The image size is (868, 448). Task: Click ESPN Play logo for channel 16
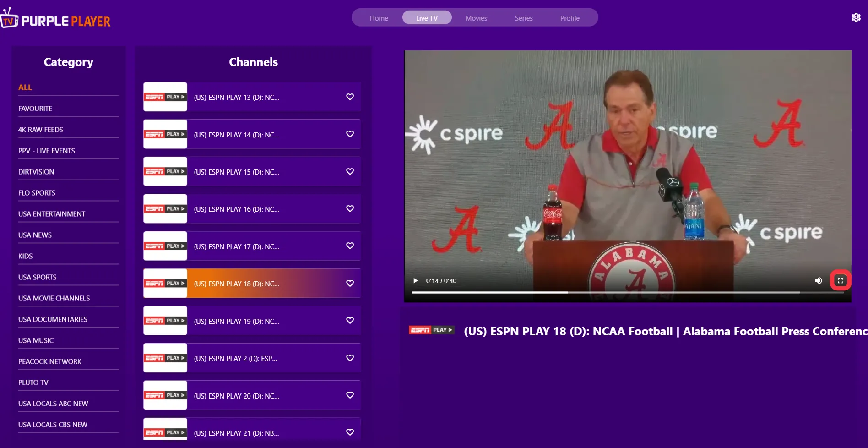tap(165, 209)
